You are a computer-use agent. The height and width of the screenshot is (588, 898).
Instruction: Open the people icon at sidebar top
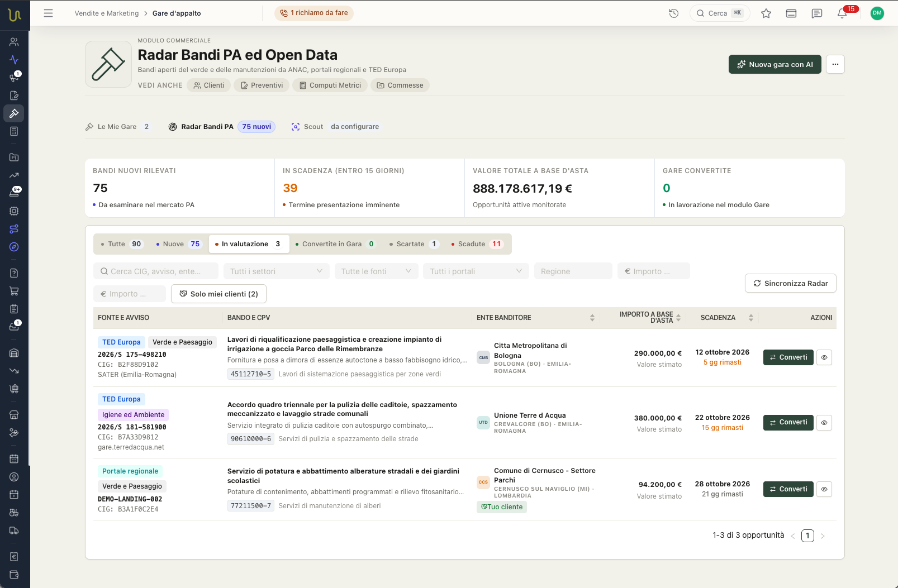point(14,42)
